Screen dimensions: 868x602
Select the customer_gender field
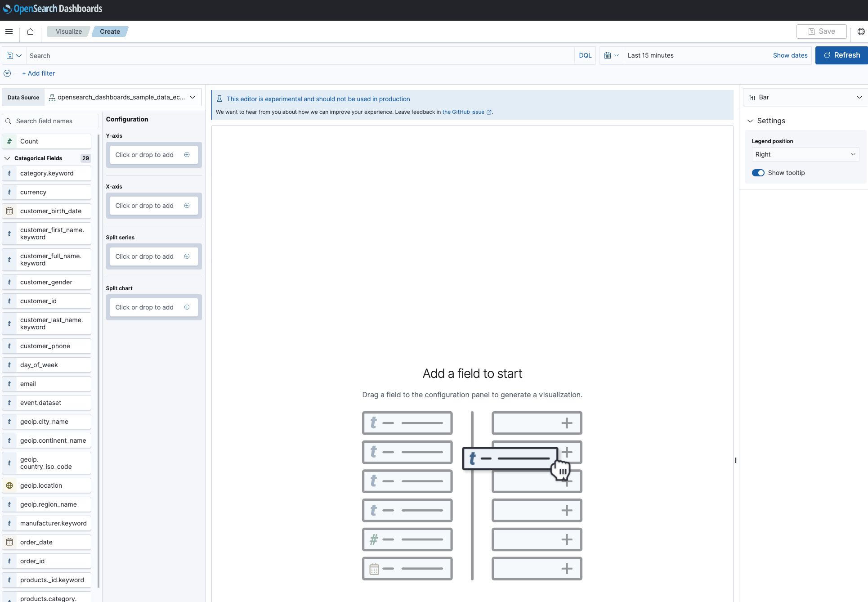point(47,282)
